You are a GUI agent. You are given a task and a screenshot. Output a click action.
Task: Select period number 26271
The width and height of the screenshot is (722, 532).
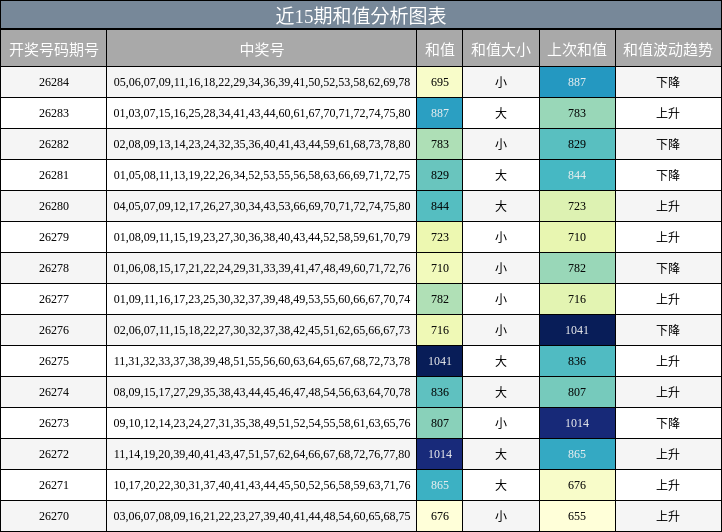(54, 485)
